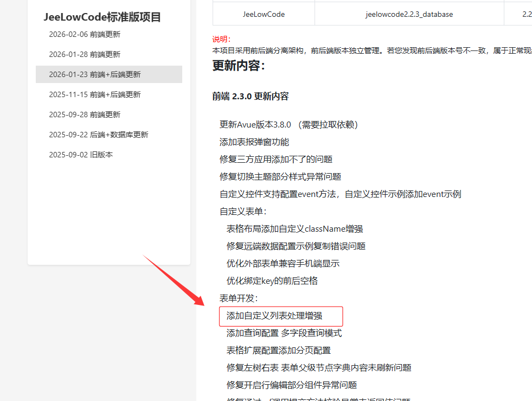The height and width of the screenshot is (401, 532).
Task: Click the 更新Avue版本3.8.0 line
Action: point(289,125)
